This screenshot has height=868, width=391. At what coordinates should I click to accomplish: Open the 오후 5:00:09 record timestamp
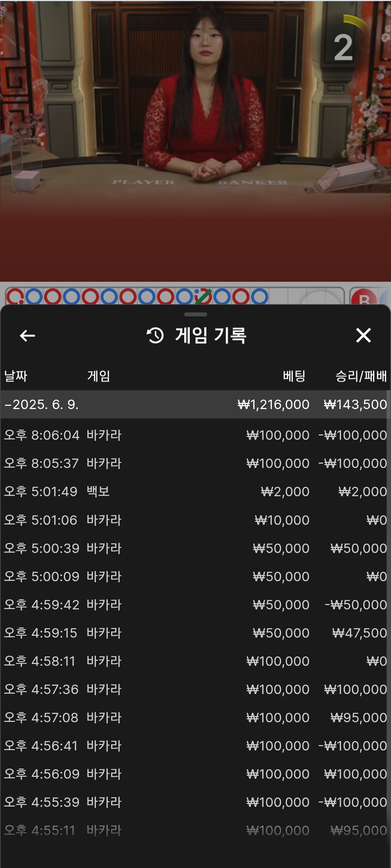coord(42,576)
